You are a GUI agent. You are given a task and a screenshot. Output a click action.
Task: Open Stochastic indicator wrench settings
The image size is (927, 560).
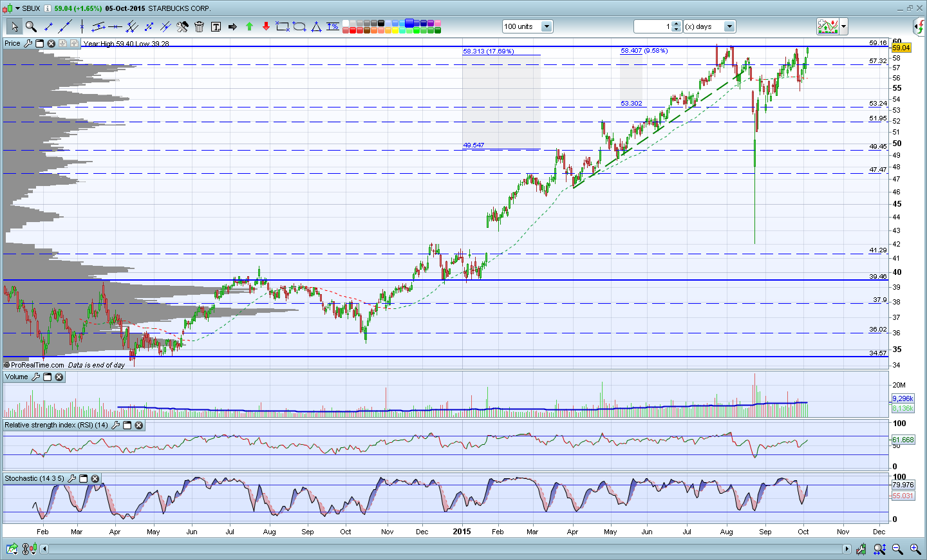[71, 478]
